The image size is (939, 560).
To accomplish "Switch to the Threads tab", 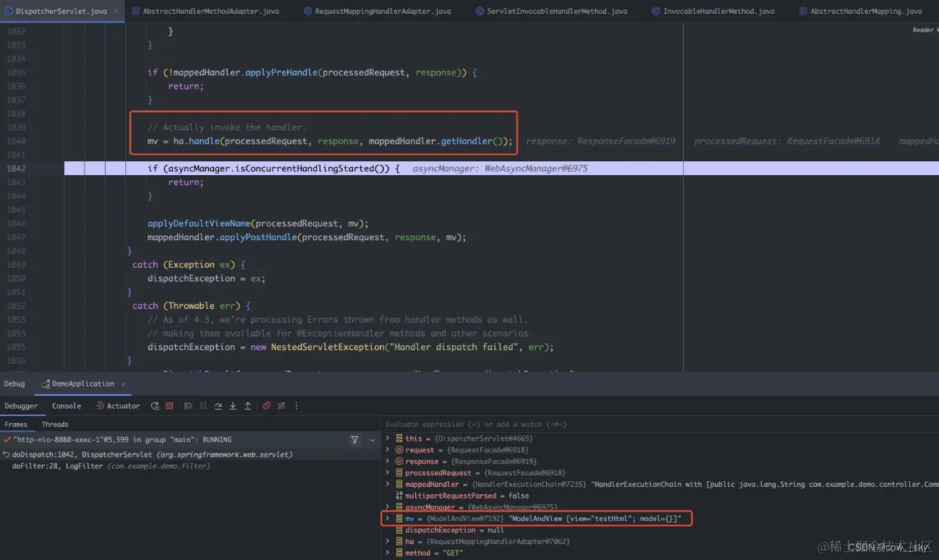I will click(x=55, y=425).
